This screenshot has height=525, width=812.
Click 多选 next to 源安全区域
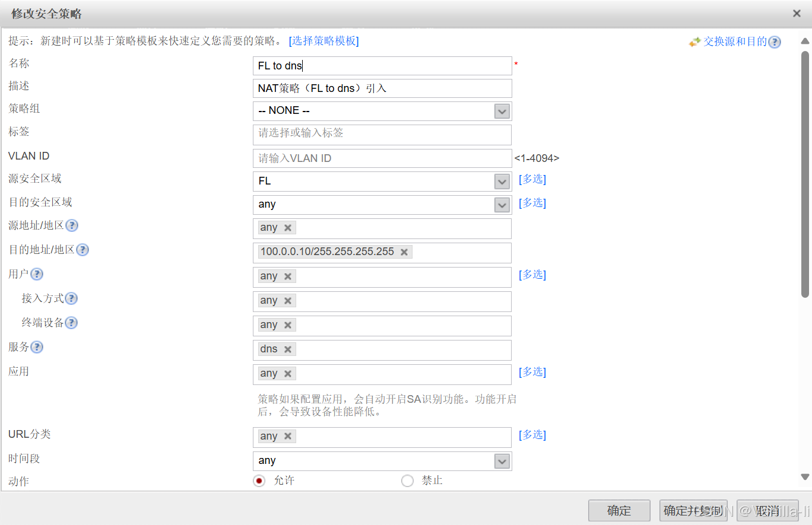point(532,179)
